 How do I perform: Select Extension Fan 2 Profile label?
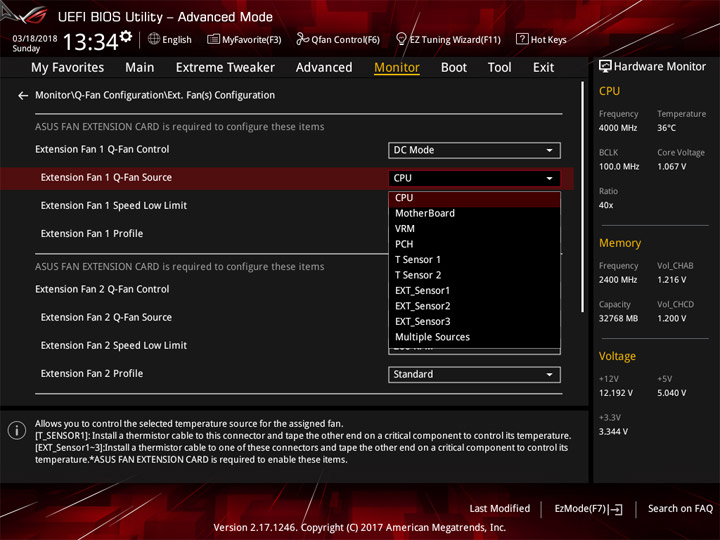[92, 374]
